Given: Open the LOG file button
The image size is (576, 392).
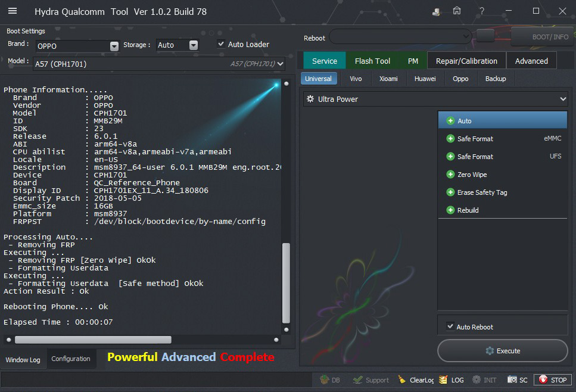Looking at the screenshot, I should pyautogui.click(x=452, y=380).
